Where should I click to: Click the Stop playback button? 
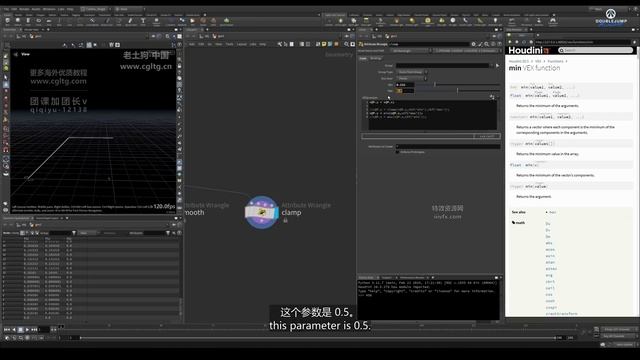pyautogui.click(x=20, y=329)
